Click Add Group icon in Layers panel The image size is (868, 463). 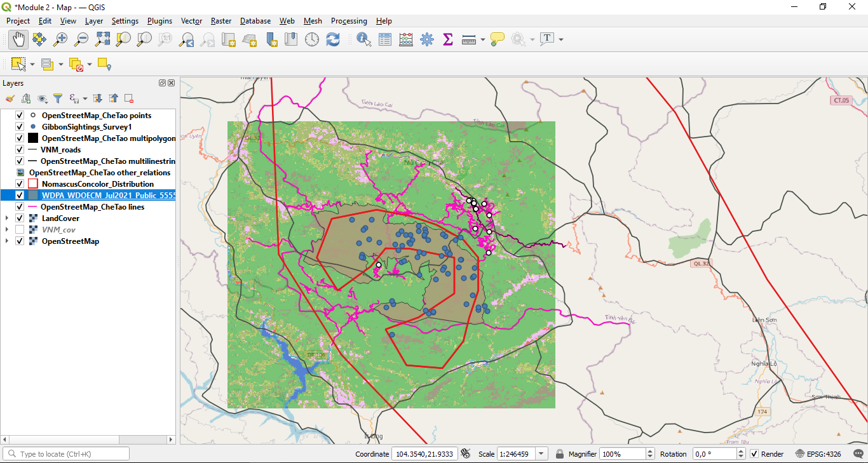coord(26,98)
